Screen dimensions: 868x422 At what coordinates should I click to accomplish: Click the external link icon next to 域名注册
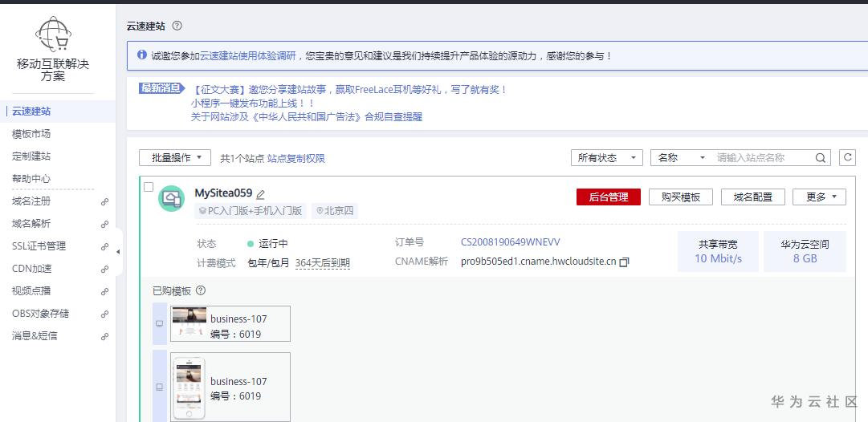tap(104, 202)
